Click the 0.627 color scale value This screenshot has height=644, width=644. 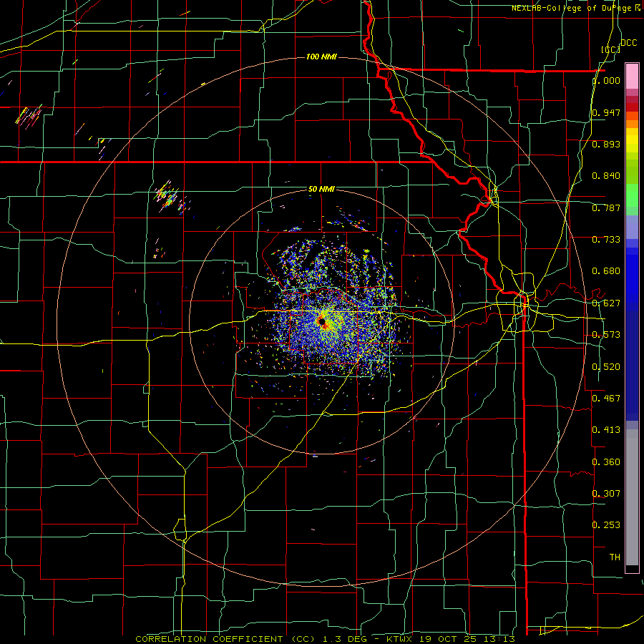[x=606, y=303]
